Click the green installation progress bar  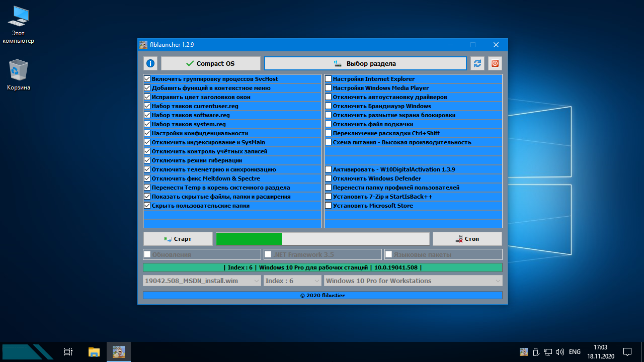[323, 239]
